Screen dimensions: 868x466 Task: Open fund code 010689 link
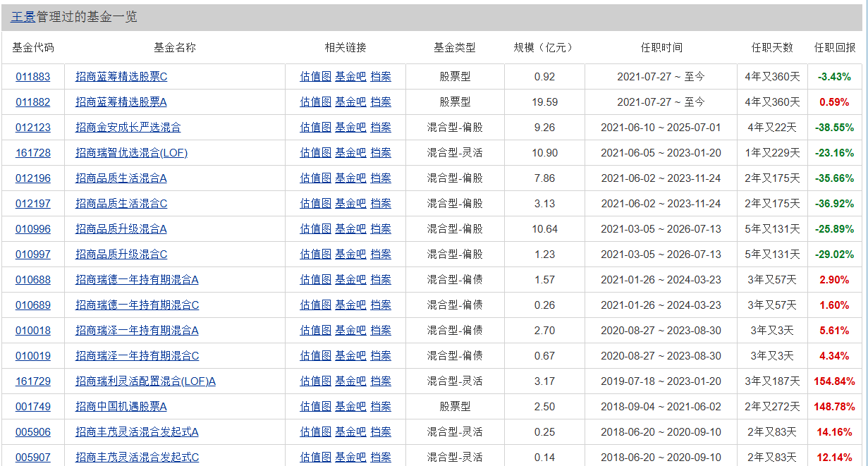coord(33,305)
